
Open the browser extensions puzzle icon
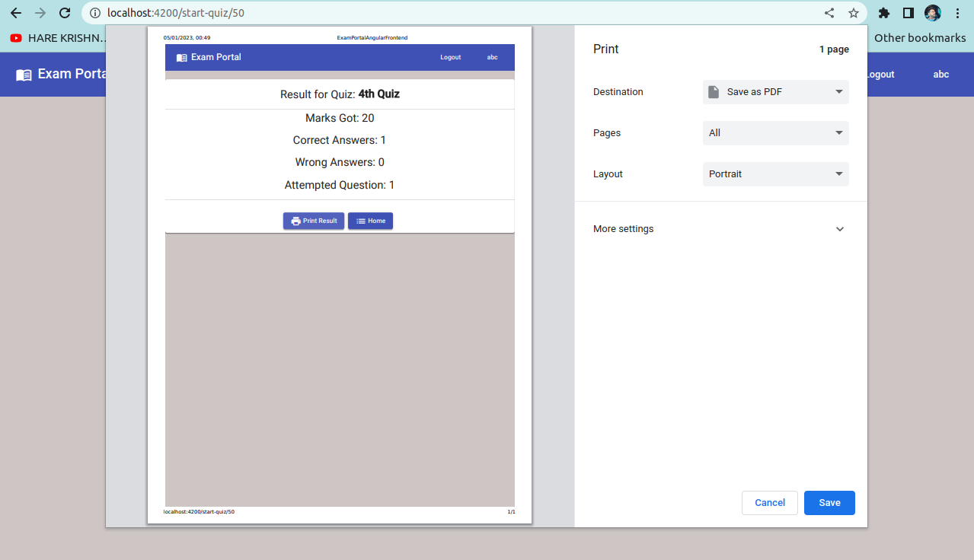(x=883, y=13)
